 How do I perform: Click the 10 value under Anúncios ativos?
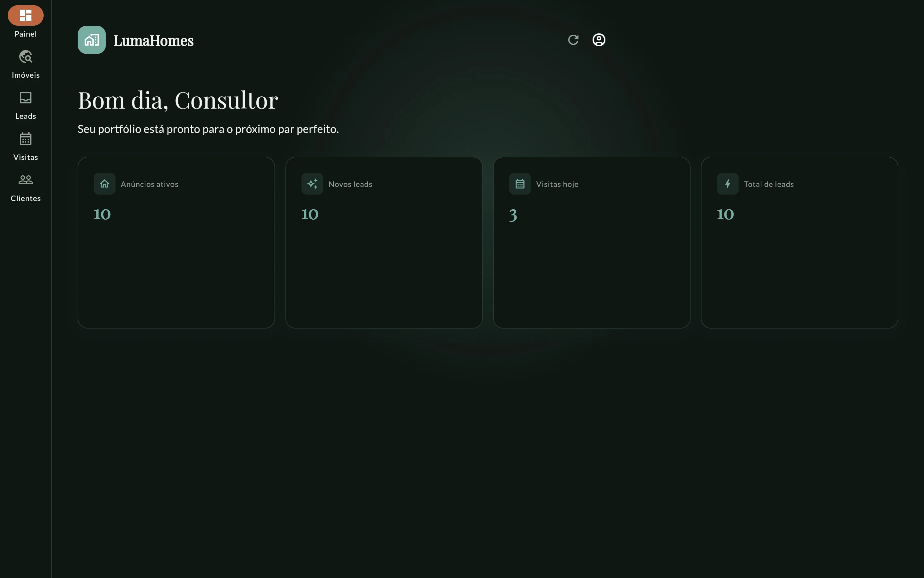pyautogui.click(x=102, y=215)
